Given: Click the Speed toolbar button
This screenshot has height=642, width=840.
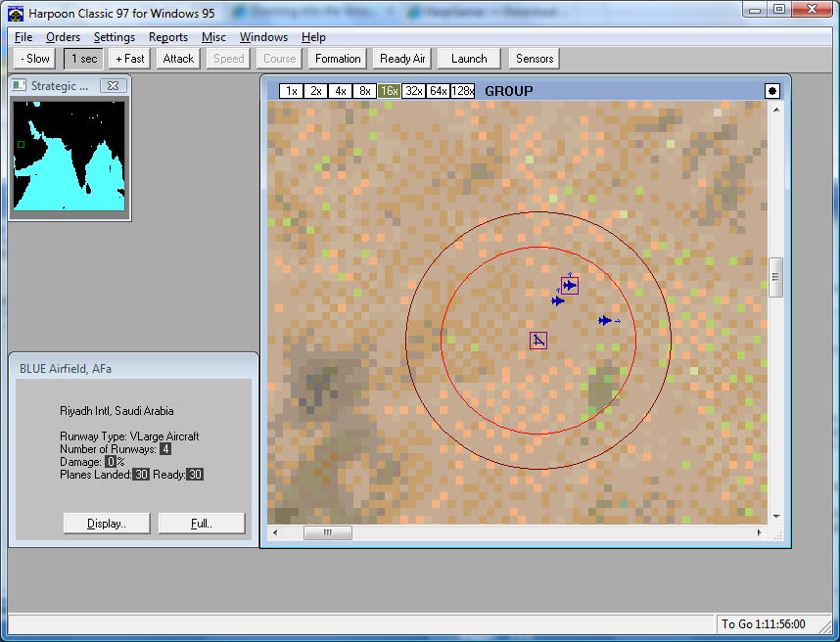Looking at the screenshot, I should (228, 59).
